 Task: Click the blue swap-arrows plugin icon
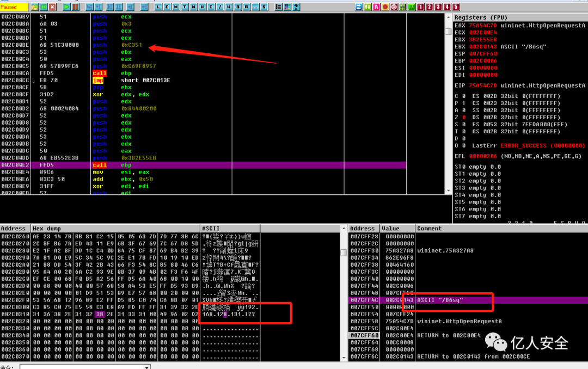coord(359,7)
